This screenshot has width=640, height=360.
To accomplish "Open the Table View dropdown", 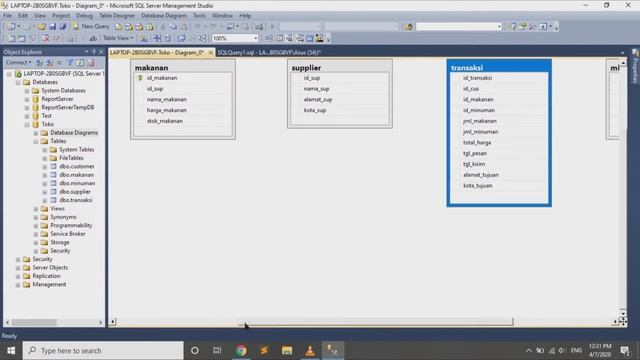I will (118, 38).
